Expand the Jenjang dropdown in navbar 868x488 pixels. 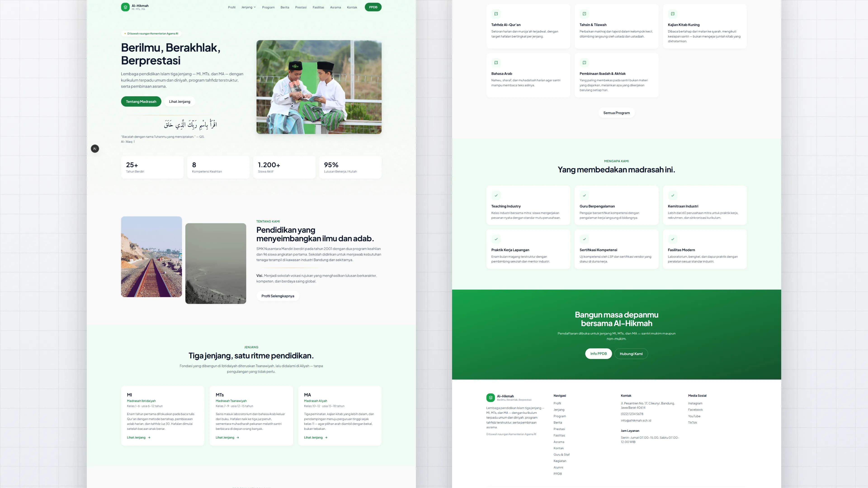248,7
